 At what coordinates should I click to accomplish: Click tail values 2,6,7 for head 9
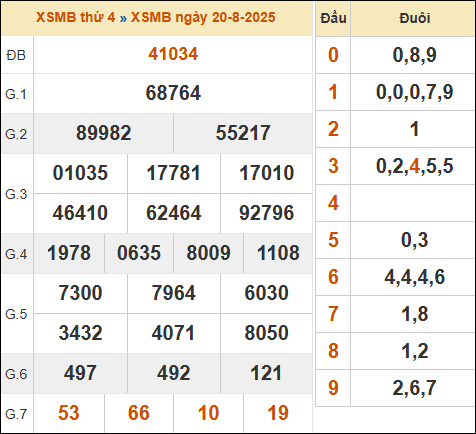pos(414,388)
